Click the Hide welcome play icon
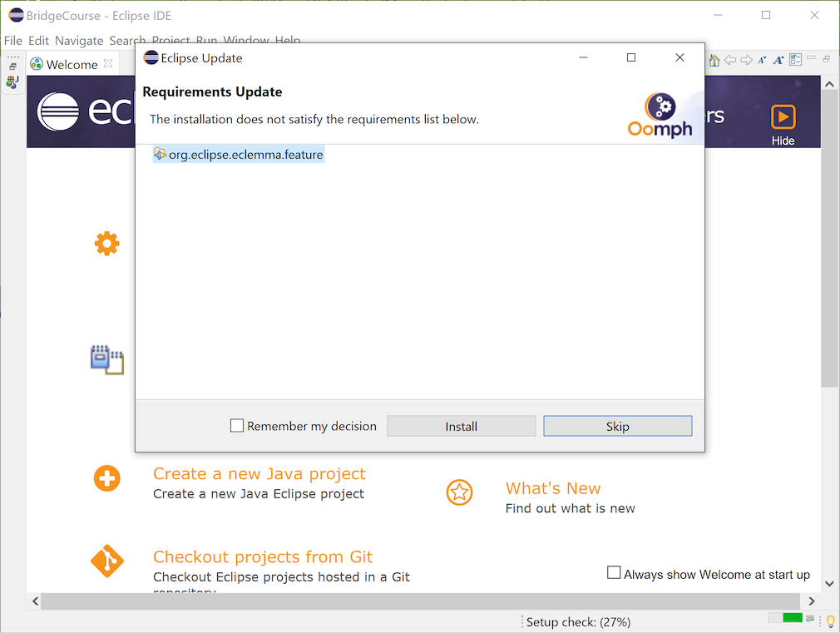 [x=783, y=116]
